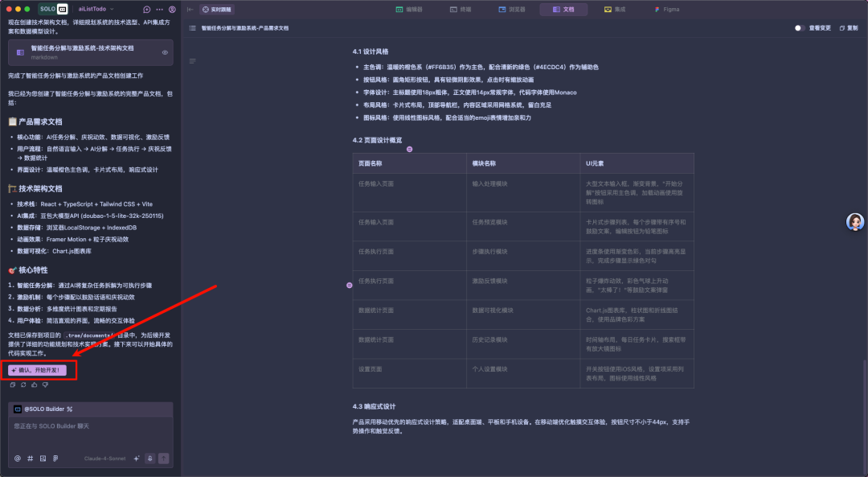868x477 pixels.
Task: Click the comment marker above the table
Action: (410, 149)
